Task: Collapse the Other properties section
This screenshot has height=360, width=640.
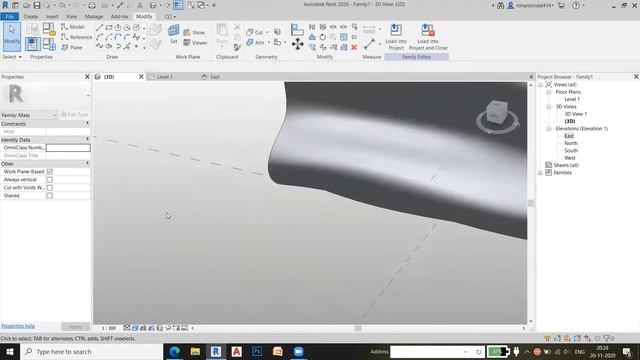Action: [x=87, y=163]
